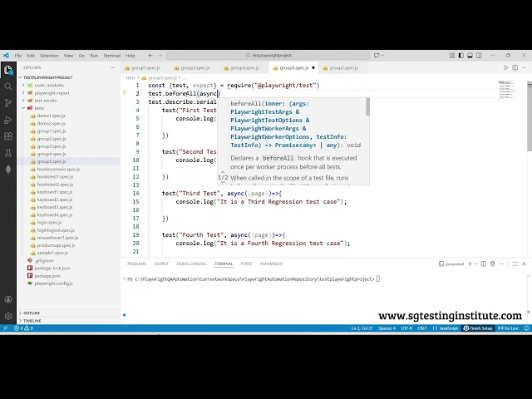Open the Terminal menu
532x399 pixels.
pyautogui.click(x=112, y=56)
